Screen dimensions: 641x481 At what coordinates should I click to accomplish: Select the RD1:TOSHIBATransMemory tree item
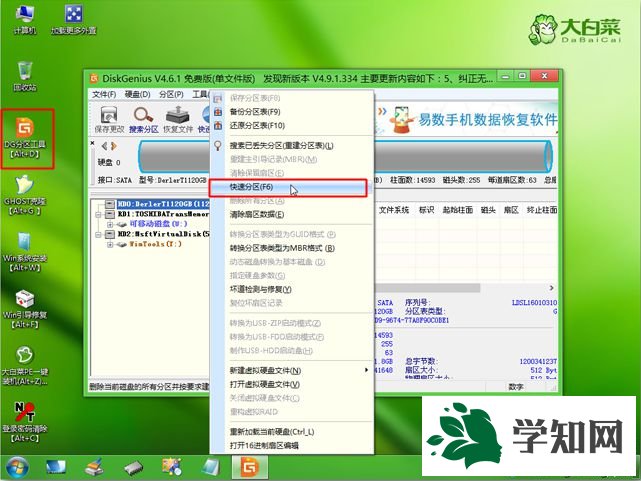(x=164, y=214)
